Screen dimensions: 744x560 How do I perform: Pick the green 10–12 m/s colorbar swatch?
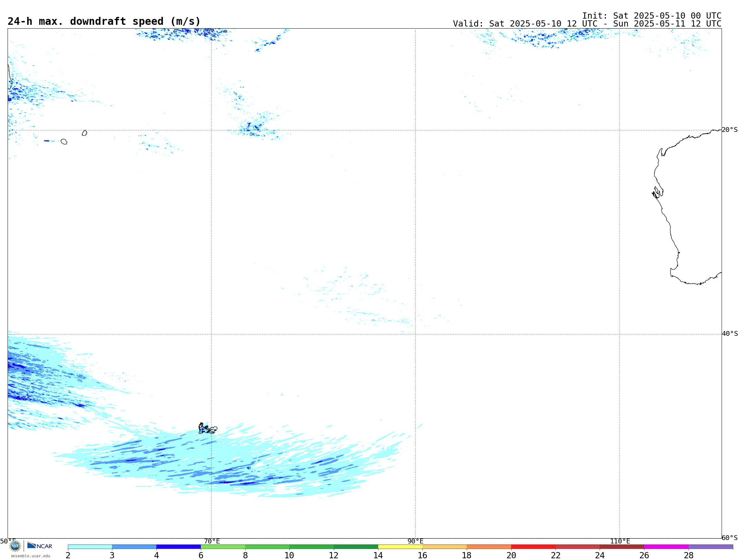coord(312,547)
